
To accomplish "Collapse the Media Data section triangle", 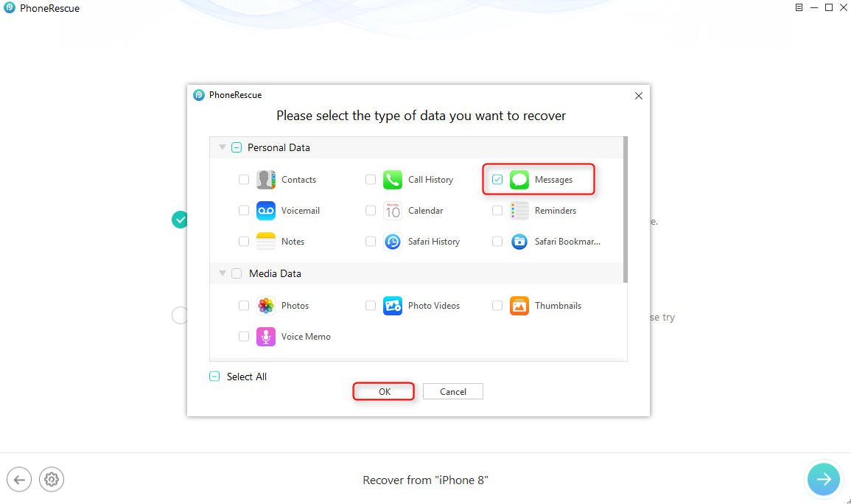I will click(x=223, y=273).
